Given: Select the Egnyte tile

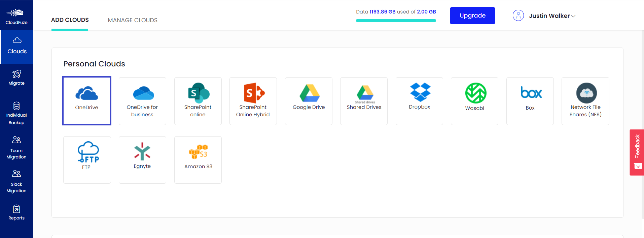Looking at the screenshot, I should pos(142,160).
